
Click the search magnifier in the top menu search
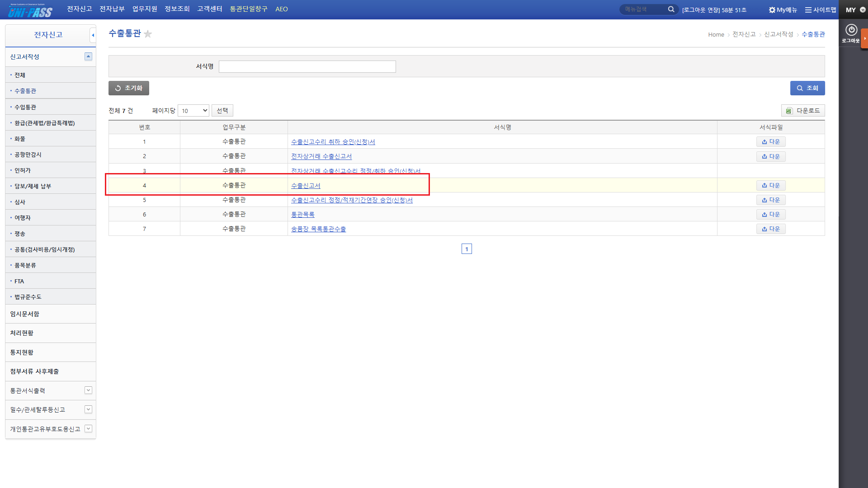point(671,9)
